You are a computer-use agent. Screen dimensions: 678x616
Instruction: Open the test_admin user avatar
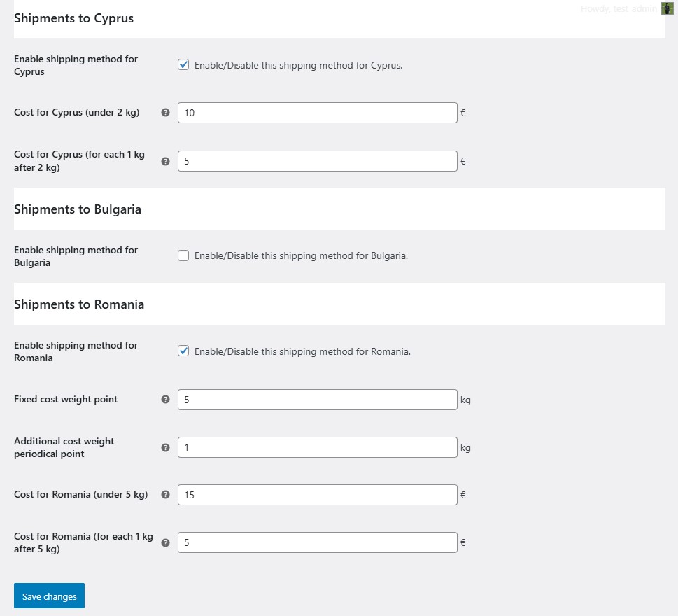[668, 8]
